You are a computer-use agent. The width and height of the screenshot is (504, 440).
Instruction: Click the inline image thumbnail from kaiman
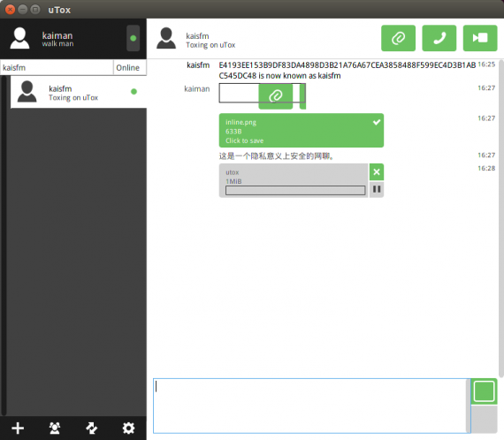pyautogui.click(x=263, y=96)
